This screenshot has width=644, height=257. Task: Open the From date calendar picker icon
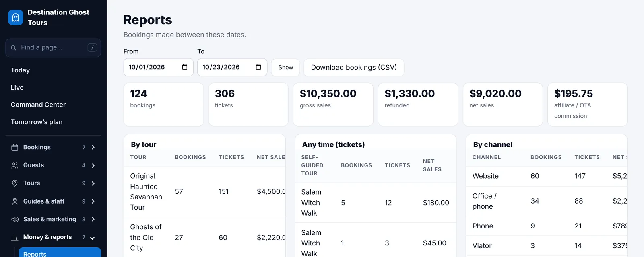(185, 67)
